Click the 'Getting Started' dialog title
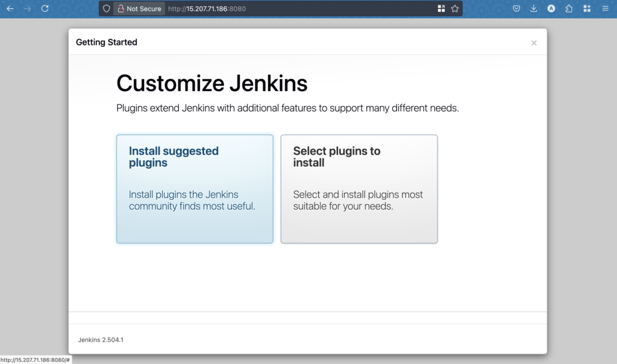 click(x=107, y=42)
